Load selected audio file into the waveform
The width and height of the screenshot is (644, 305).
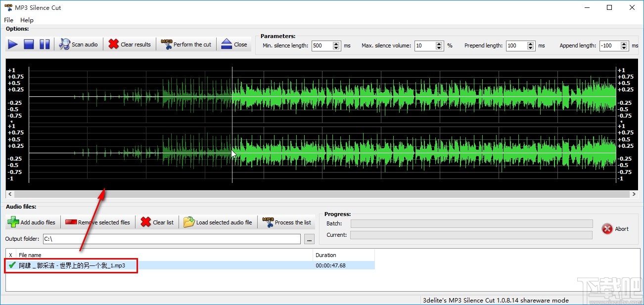tap(218, 222)
